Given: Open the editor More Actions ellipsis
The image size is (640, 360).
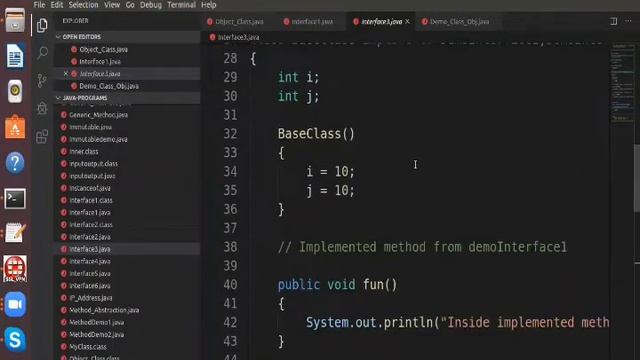Looking at the screenshot, I should (628, 21).
